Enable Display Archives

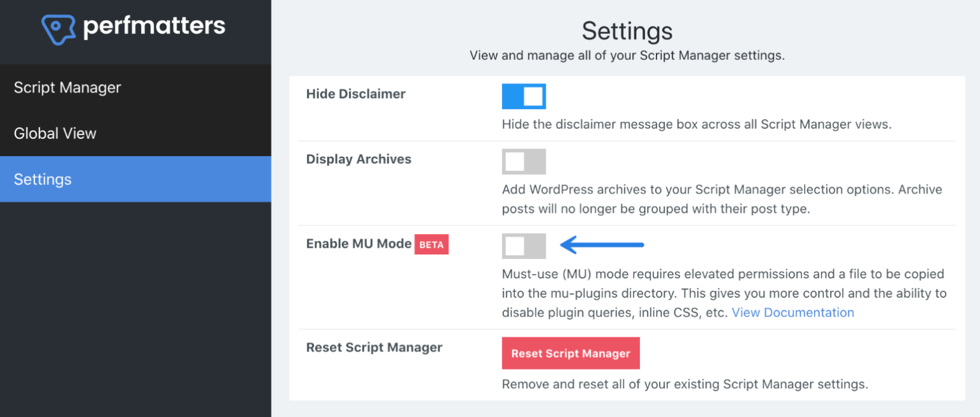[x=523, y=161]
